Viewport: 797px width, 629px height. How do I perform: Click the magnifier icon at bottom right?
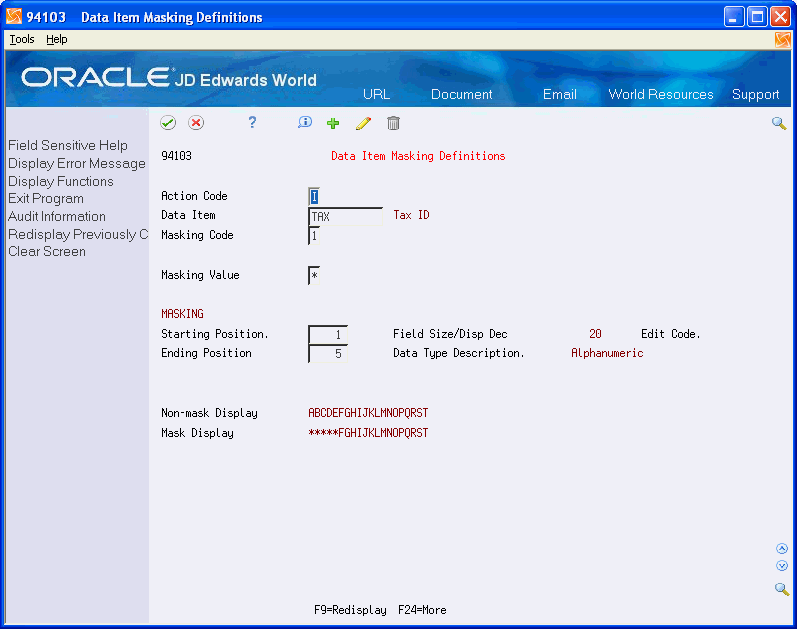click(x=782, y=589)
